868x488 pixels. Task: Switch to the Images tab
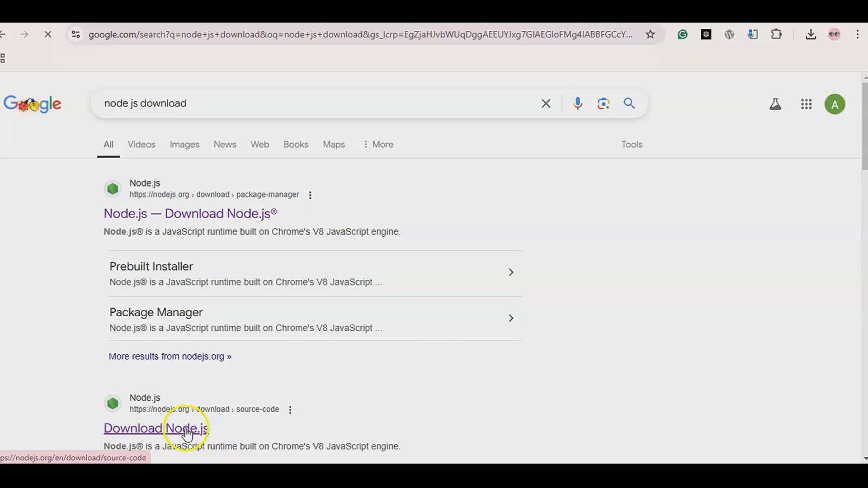click(184, 145)
